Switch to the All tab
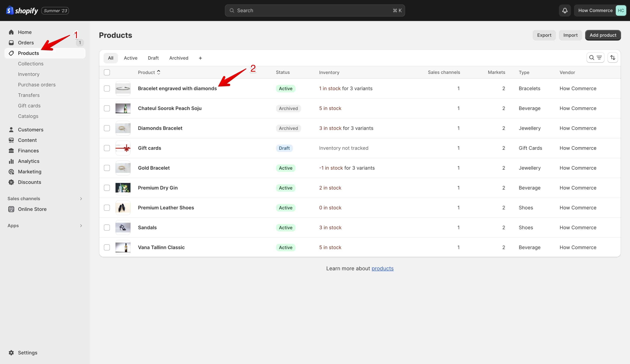This screenshot has width=630, height=364. coord(110,58)
